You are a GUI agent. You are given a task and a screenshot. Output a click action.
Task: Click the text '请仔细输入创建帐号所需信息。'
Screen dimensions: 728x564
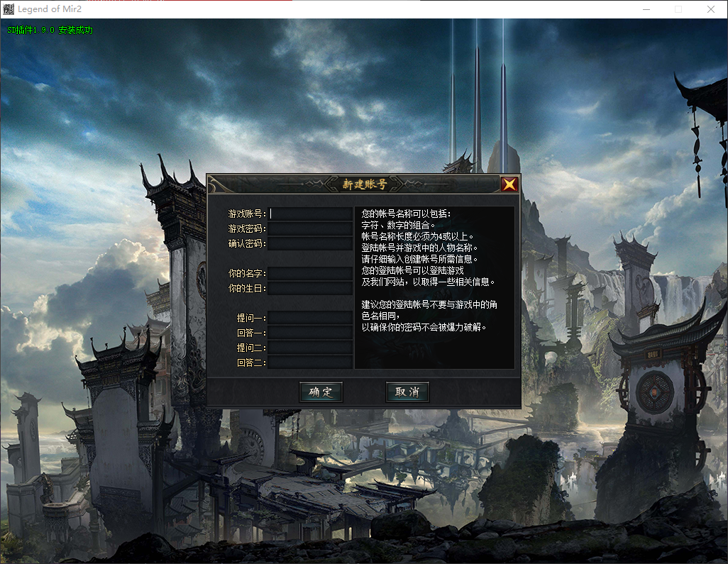pyautogui.click(x=419, y=259)
